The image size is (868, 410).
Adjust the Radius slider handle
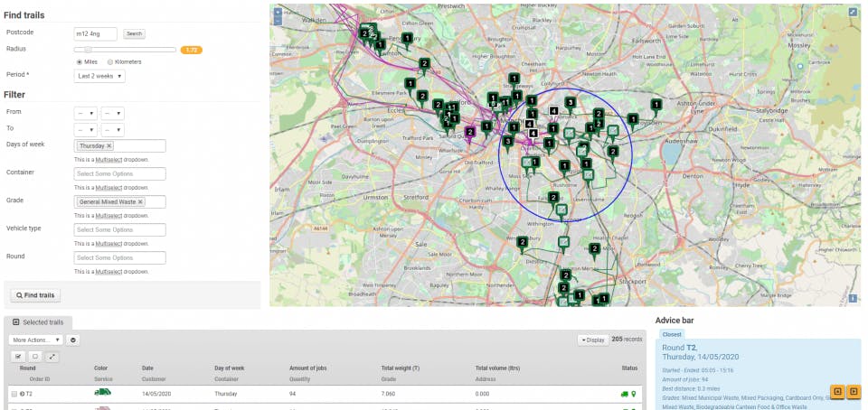88,50
